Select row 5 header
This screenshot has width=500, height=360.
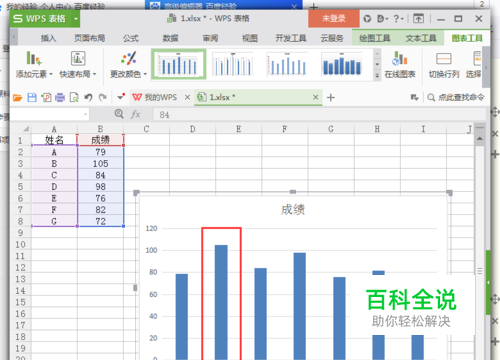tap(20, 187)
